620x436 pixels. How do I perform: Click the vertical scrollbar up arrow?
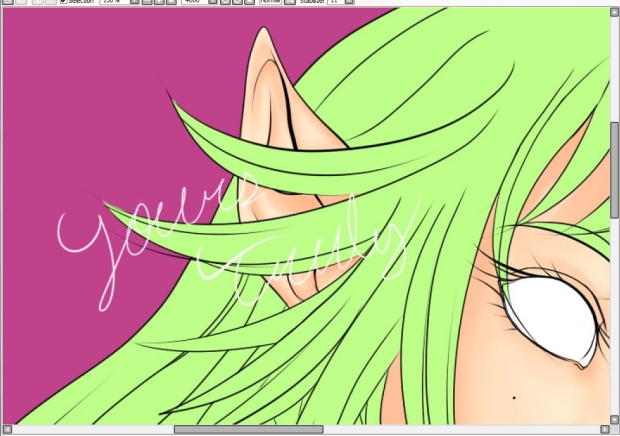[x=615, y=12]
